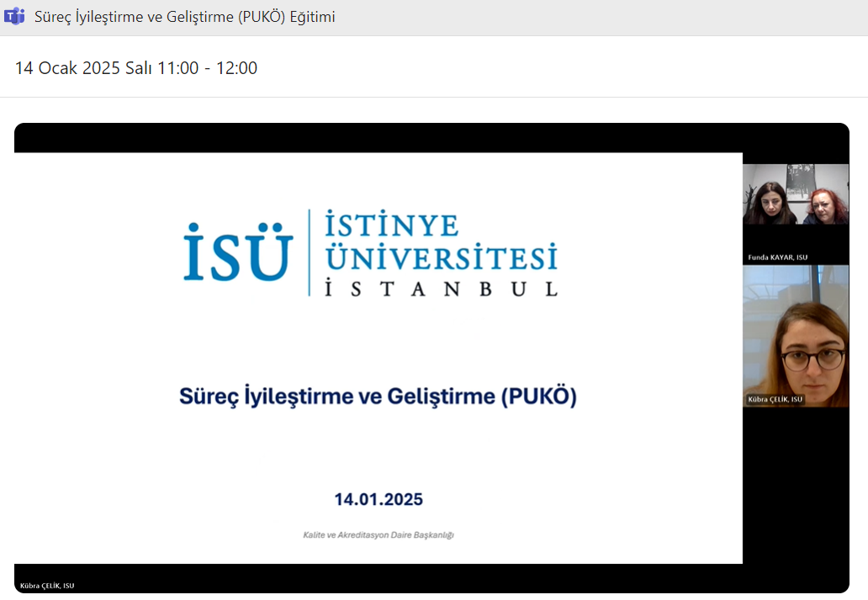Click Kübra ÇELİK name tag on webcam tile
Viewport: 868px width, 600px height.
(774, 399)
